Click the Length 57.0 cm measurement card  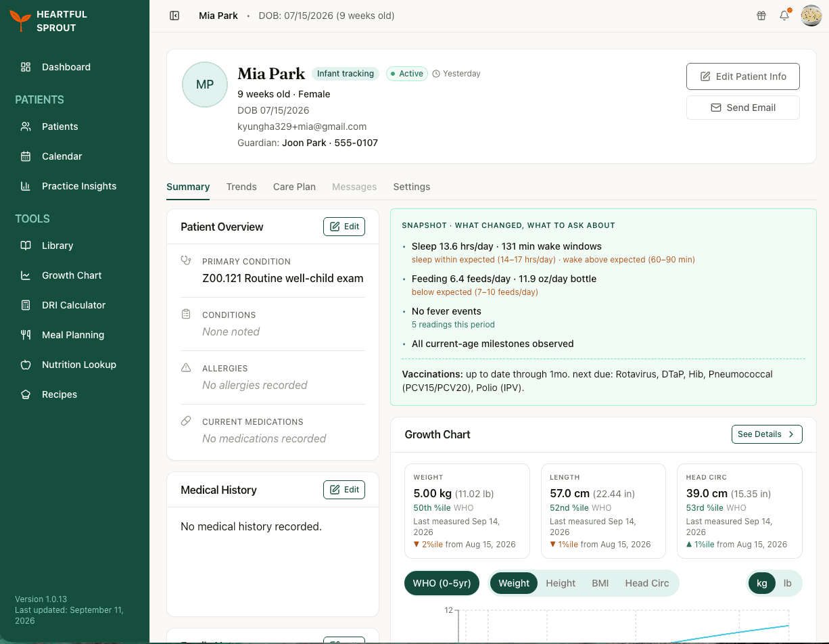[603, 511]
